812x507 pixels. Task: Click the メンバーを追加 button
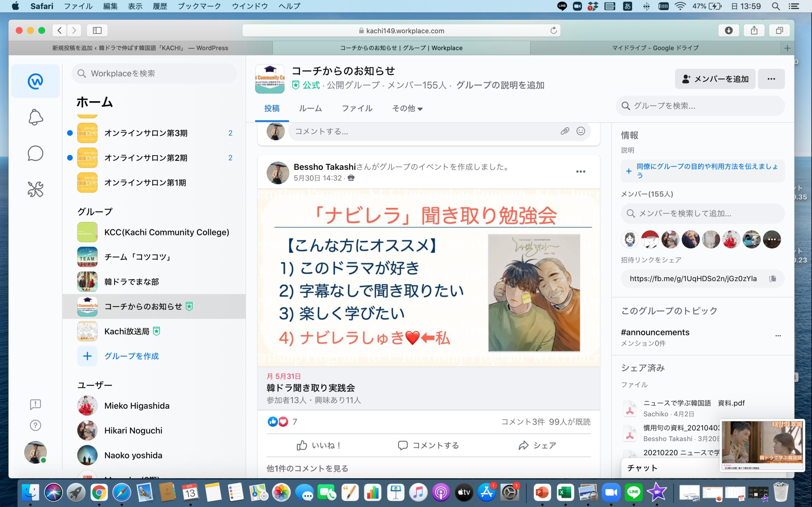[715, 79]
